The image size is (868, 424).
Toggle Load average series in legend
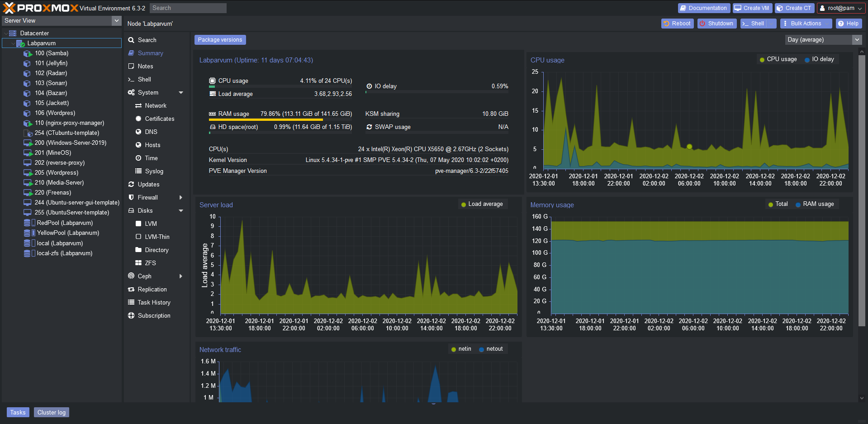[x=482, y=204]
